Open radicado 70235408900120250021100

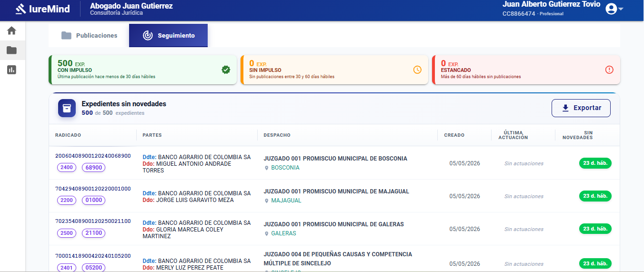(93, 222)
